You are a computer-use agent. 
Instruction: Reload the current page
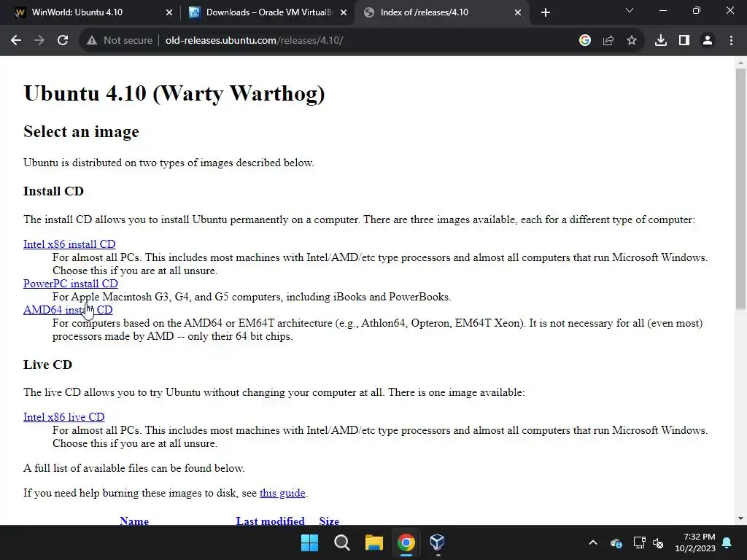pyautogui.click(x=63, y=41)
